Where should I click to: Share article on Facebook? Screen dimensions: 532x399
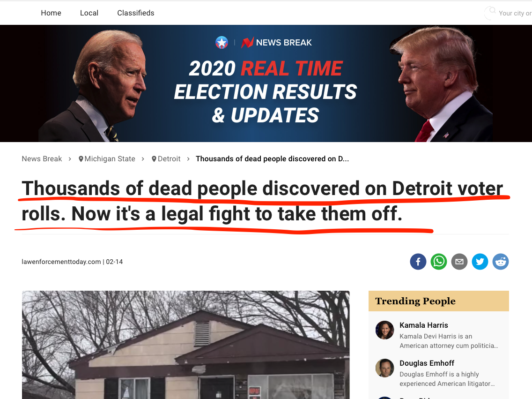(418, 262)
